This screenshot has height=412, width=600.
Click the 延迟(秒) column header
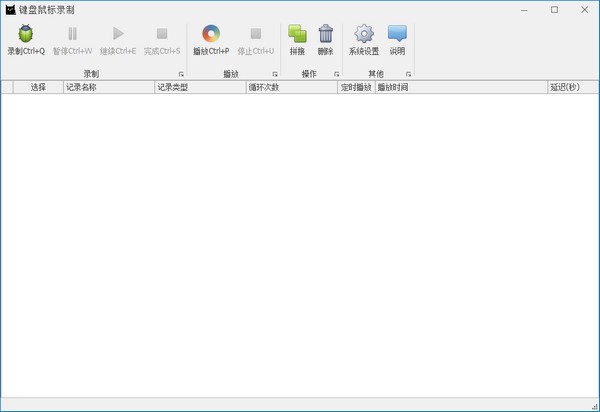[x=573, y=87]
